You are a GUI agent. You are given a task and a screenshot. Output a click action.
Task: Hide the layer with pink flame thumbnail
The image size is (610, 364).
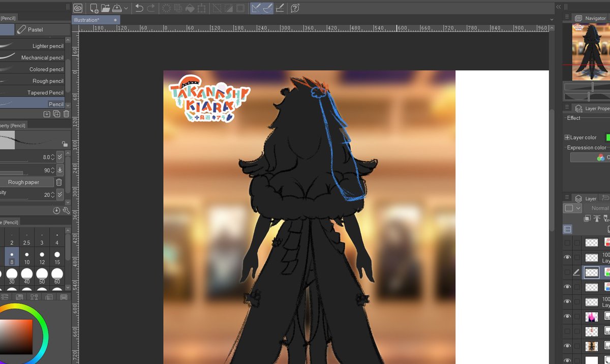click(x=568, y=316)
